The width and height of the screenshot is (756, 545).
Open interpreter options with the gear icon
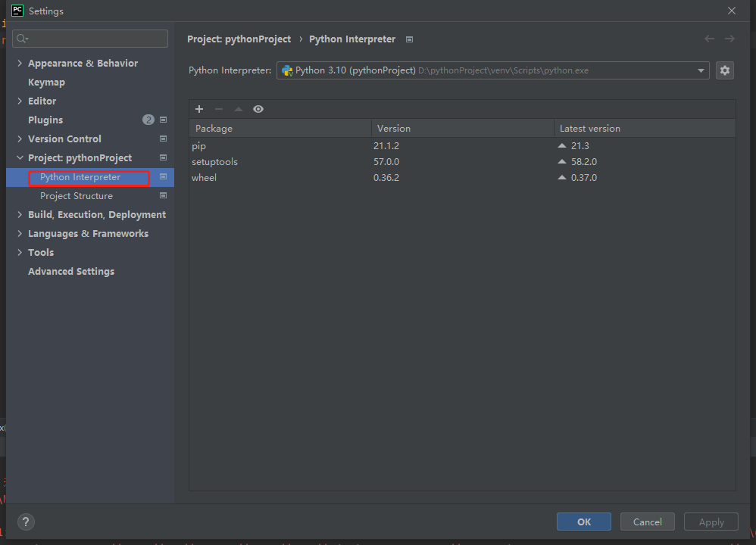[724, 70]
